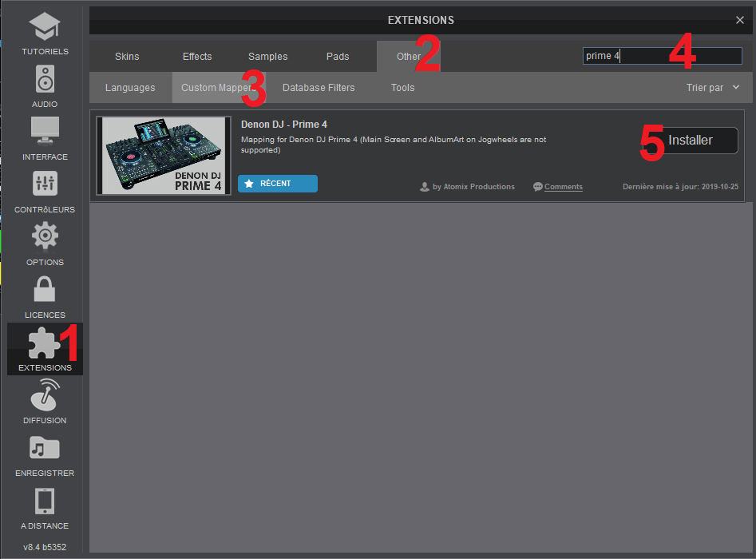The image size is (756, 559).
Task: Open Contrôleurs mixer icon
Action: pos(45,184)
